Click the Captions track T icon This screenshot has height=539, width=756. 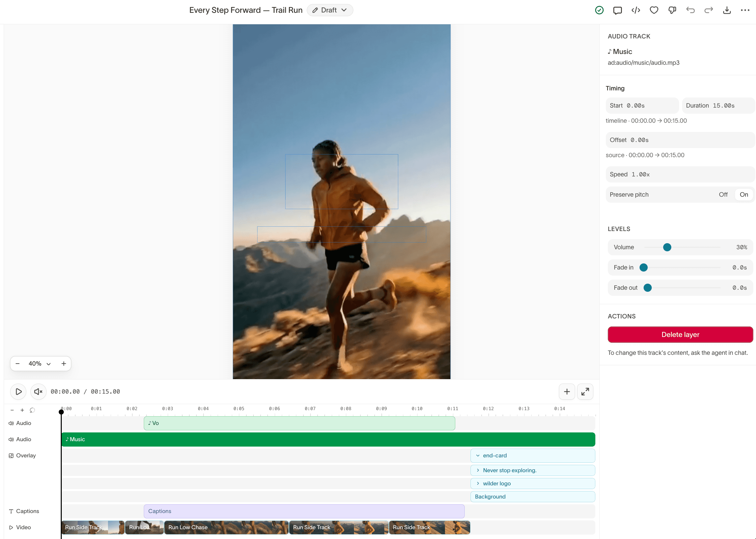pyautogui.click(x=11, y=511)
